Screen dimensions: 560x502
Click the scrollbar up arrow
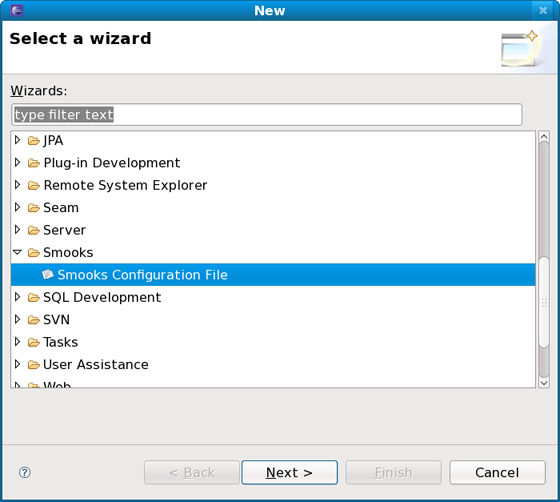[544, 137]
